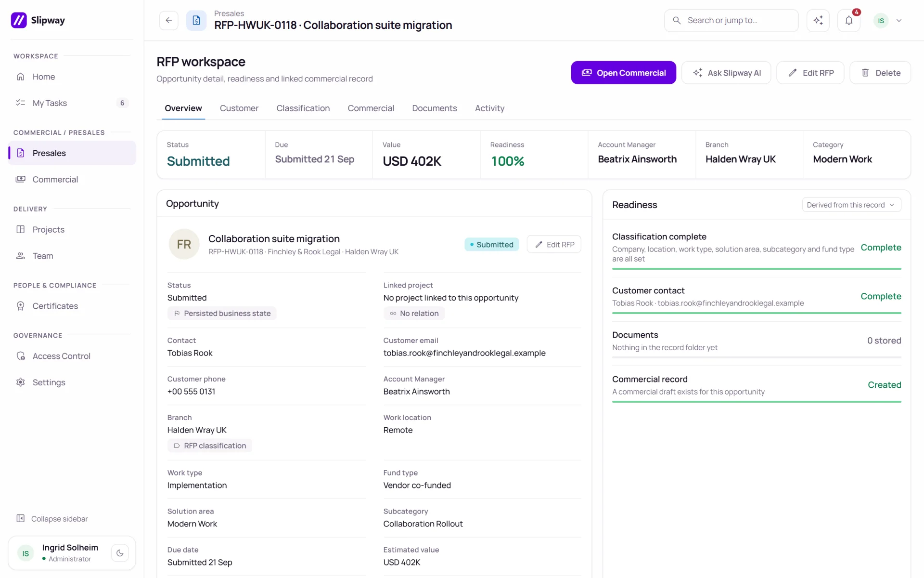924x578 pixels.
Task: Switch to the Classification tab
Action: tap(303, 108)
